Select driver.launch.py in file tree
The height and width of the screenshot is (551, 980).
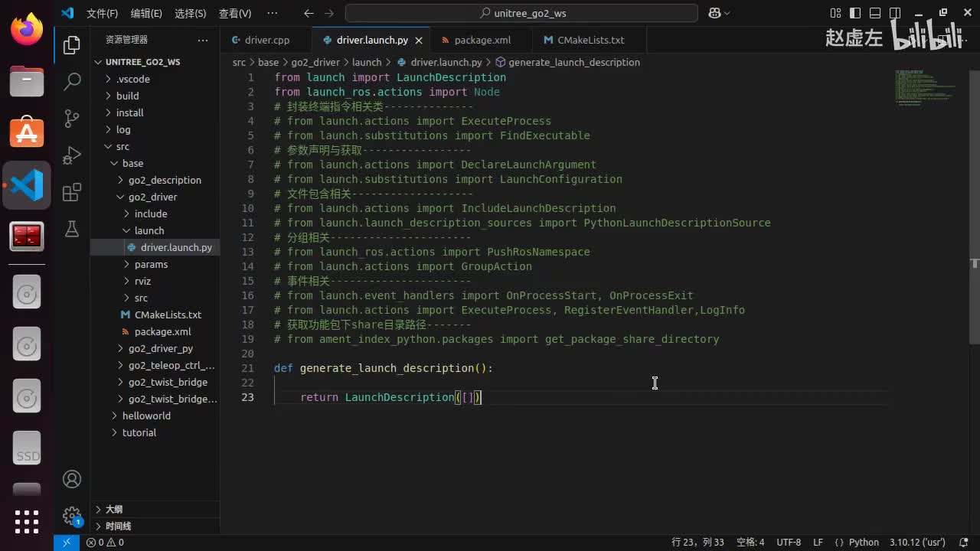[155, 247]
